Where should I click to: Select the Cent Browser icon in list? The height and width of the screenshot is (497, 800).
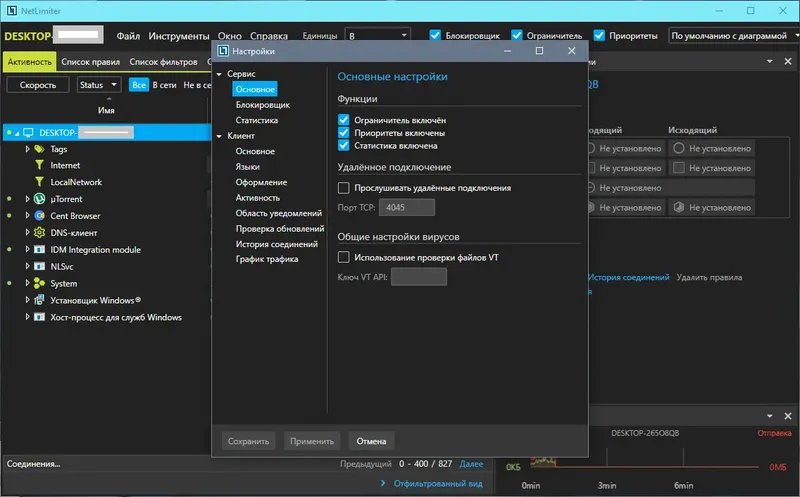(39, 216)
